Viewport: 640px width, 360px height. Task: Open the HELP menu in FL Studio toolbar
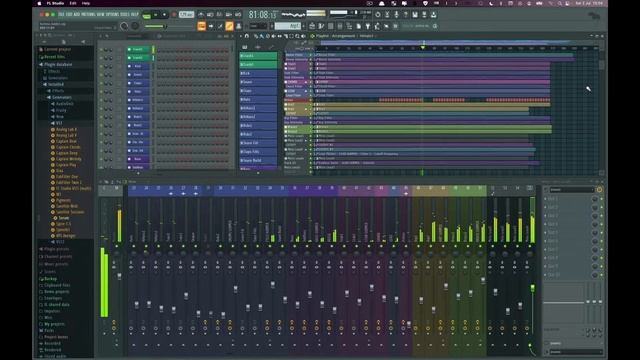(x=135, y=14)
